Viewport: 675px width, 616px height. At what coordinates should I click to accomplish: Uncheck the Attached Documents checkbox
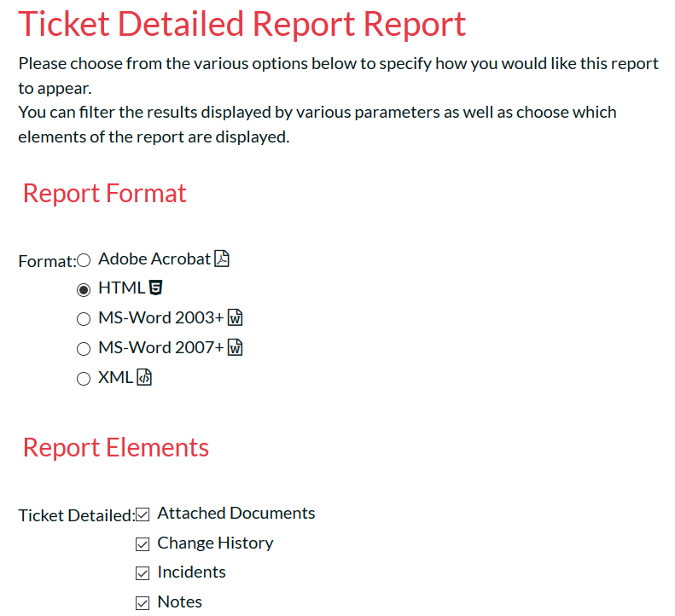(143, 514)
